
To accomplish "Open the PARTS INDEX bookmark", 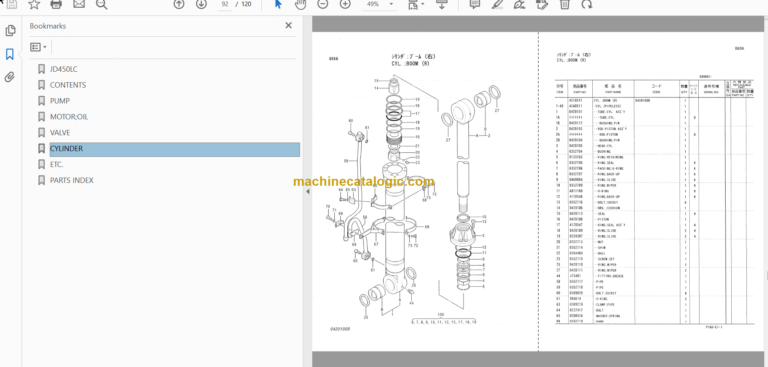I will [72, 180].
